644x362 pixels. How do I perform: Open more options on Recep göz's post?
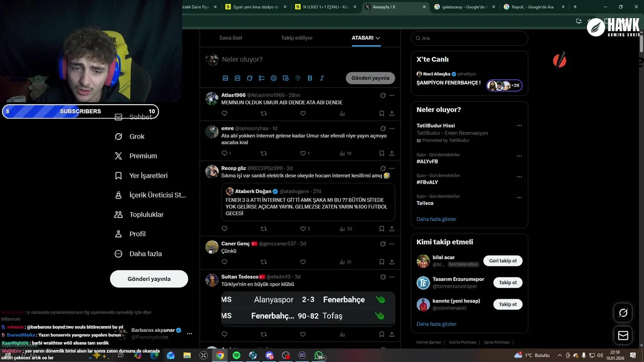coord(392,168)
